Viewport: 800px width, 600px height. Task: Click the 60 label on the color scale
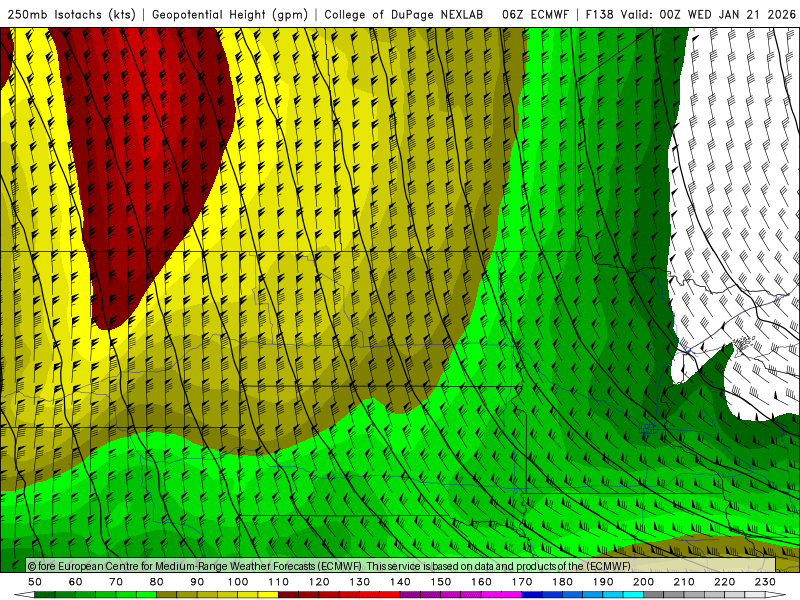point(76,582)
